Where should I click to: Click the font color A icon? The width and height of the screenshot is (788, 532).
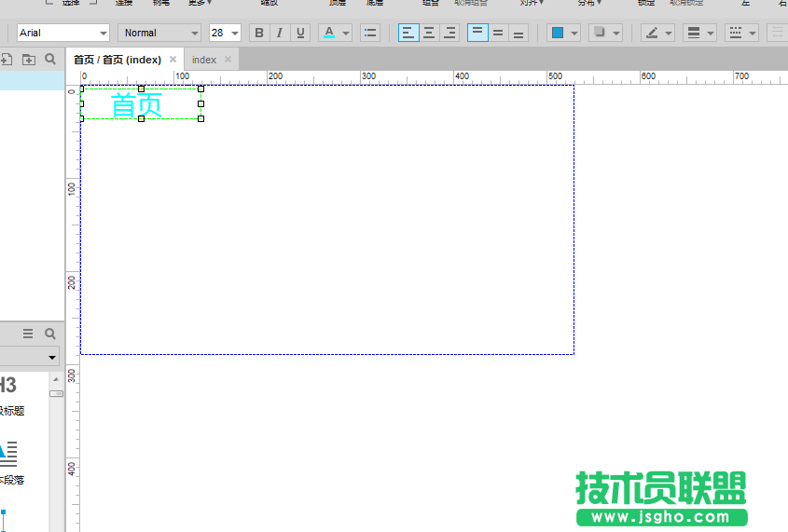tap(329, 34)
